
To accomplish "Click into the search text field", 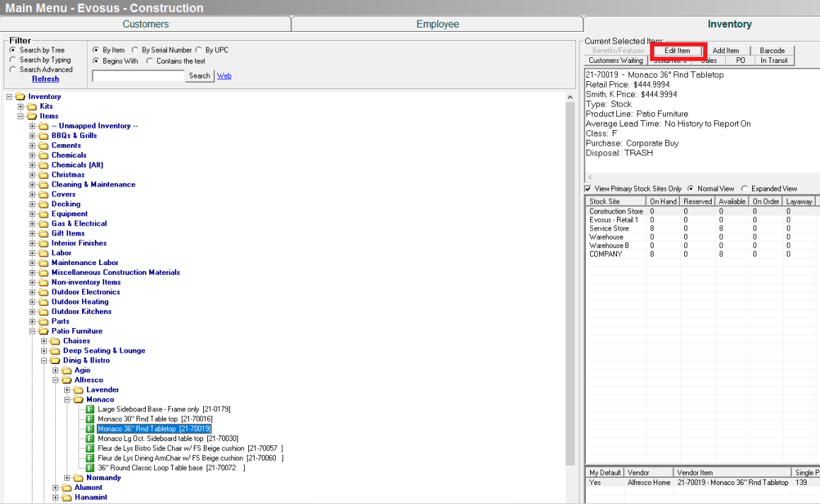I will [x=139, y=76].
